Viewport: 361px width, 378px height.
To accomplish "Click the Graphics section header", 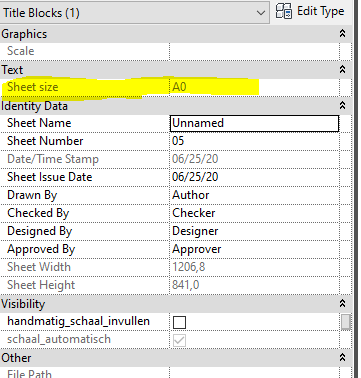I will tap(176, 34).
